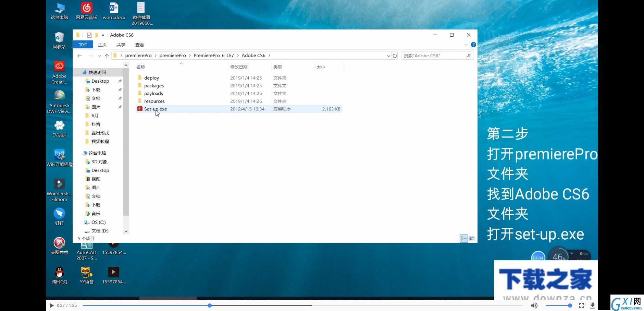Select 视频教程 folder in the navigation pane
The image size is (644, 311).
[100, 141]
